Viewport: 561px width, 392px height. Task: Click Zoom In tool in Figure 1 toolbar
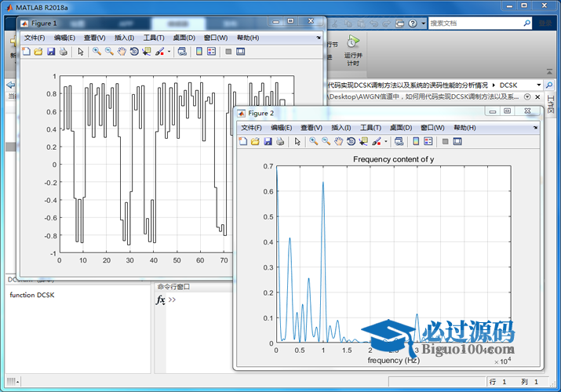tap(97, 52)
